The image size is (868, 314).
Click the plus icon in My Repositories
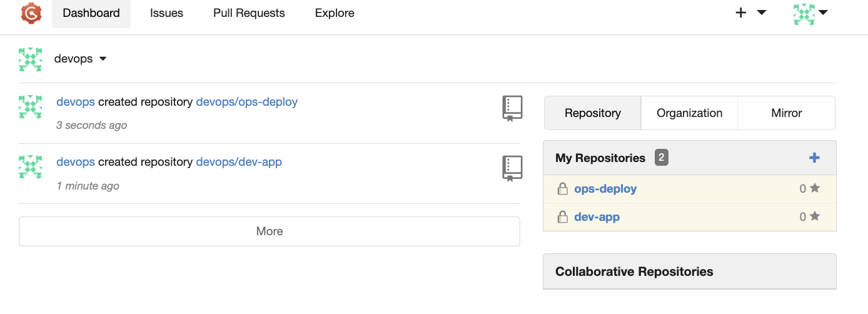[814, 158]
